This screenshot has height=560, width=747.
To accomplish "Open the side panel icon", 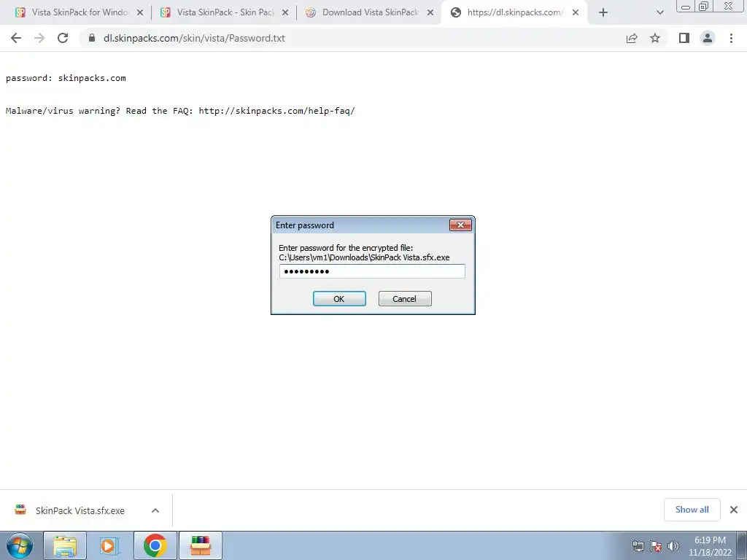I will coord(684,38).
